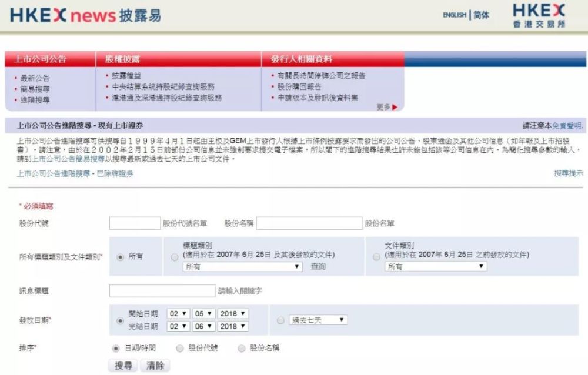Open the 開始日期 day dropdown

178,313
